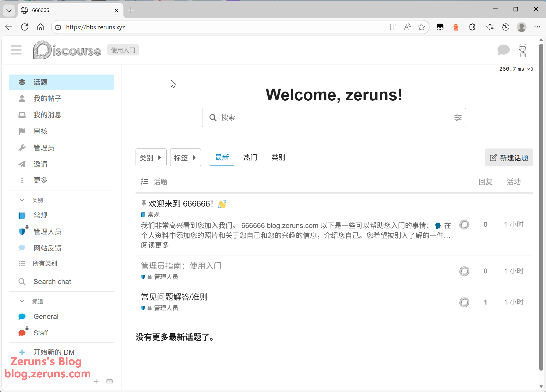Refresh the page in browser
Screen dimensions: 546x392
(25, 27)
